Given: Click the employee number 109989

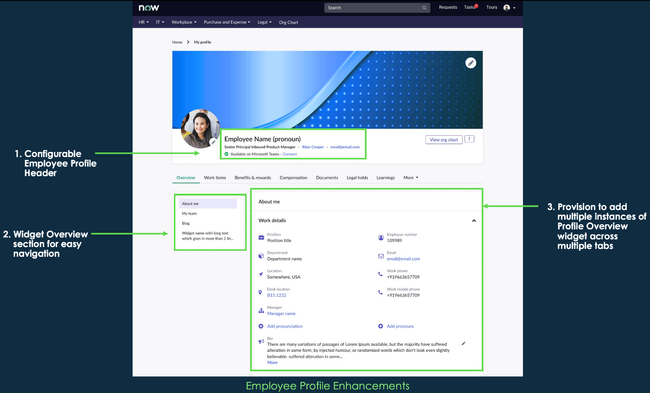Looking at the screenshot, I should point(394,240).
